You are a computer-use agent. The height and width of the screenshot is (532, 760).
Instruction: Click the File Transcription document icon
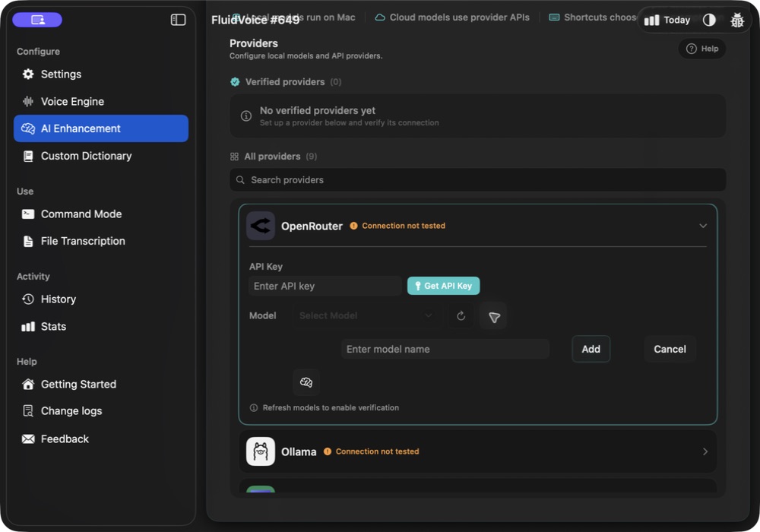click(28, 241)
